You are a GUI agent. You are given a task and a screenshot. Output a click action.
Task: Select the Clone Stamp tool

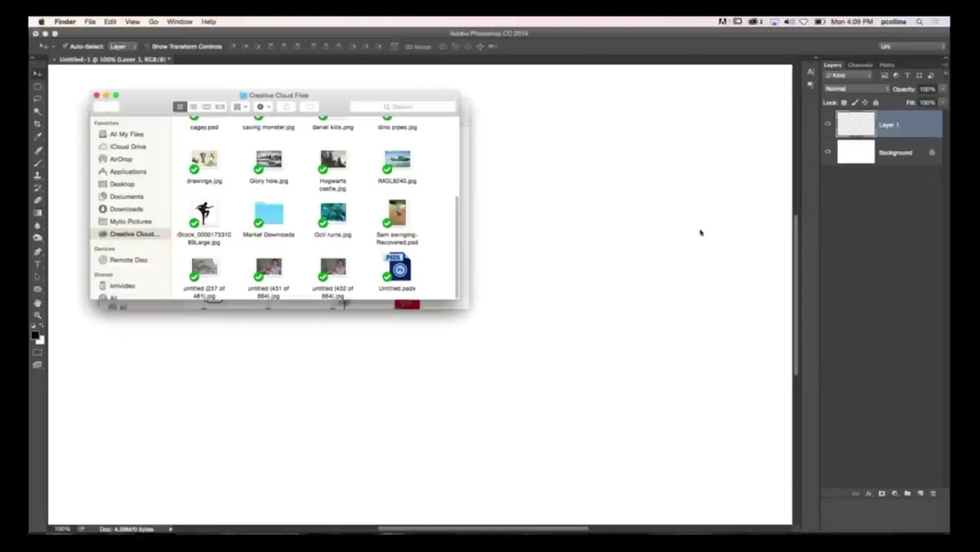[x=38, y=175]
